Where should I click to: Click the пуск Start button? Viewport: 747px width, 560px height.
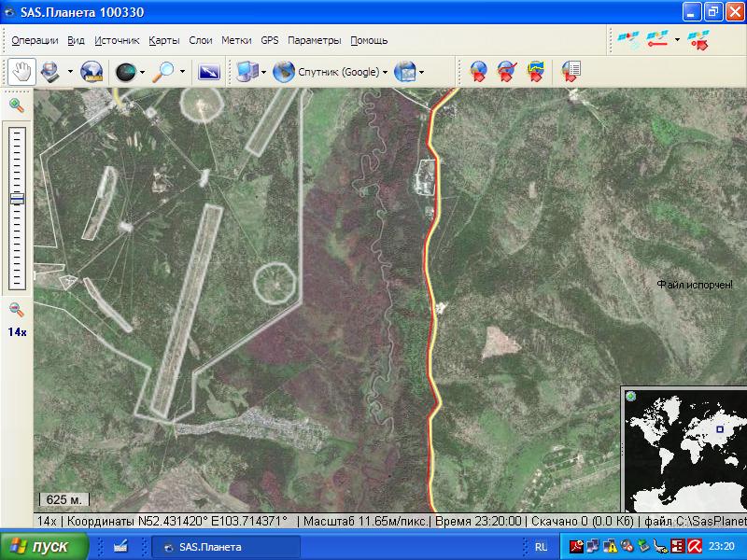pos(44,547)
